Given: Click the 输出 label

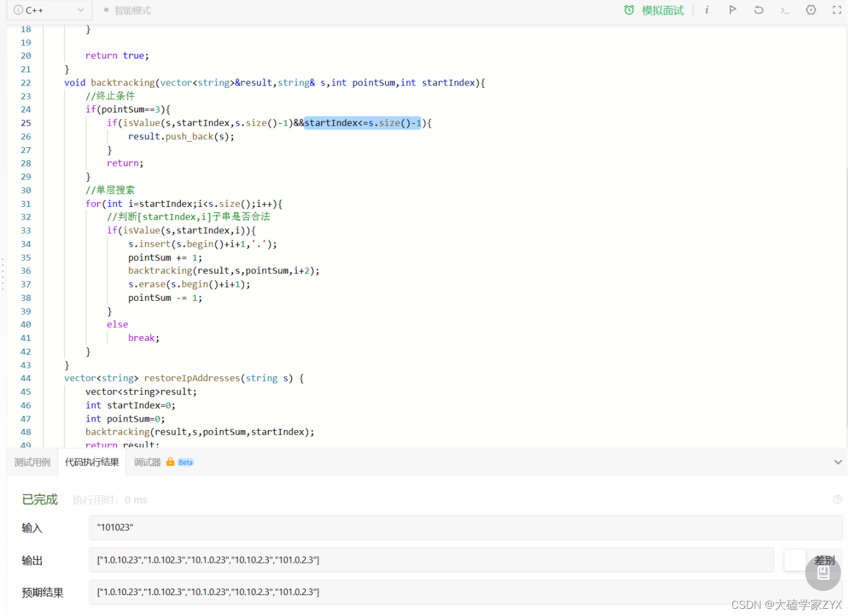Looking at the screenshot, I should (32, 560).
